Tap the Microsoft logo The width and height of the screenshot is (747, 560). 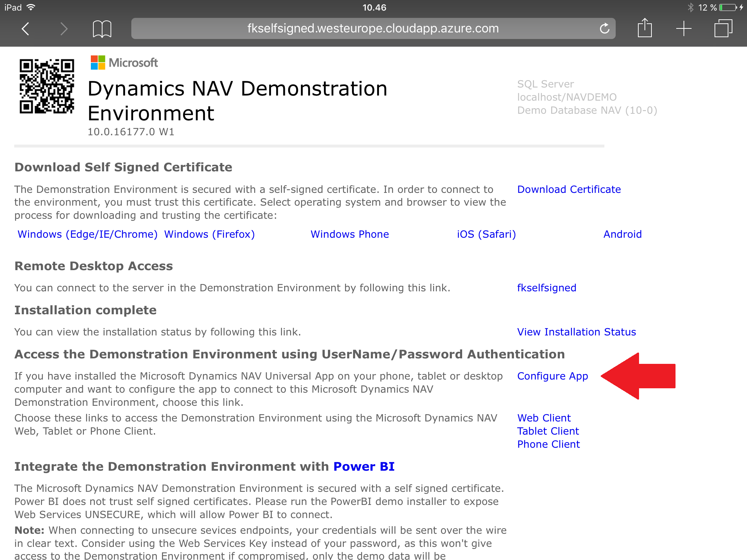point(124,63)
